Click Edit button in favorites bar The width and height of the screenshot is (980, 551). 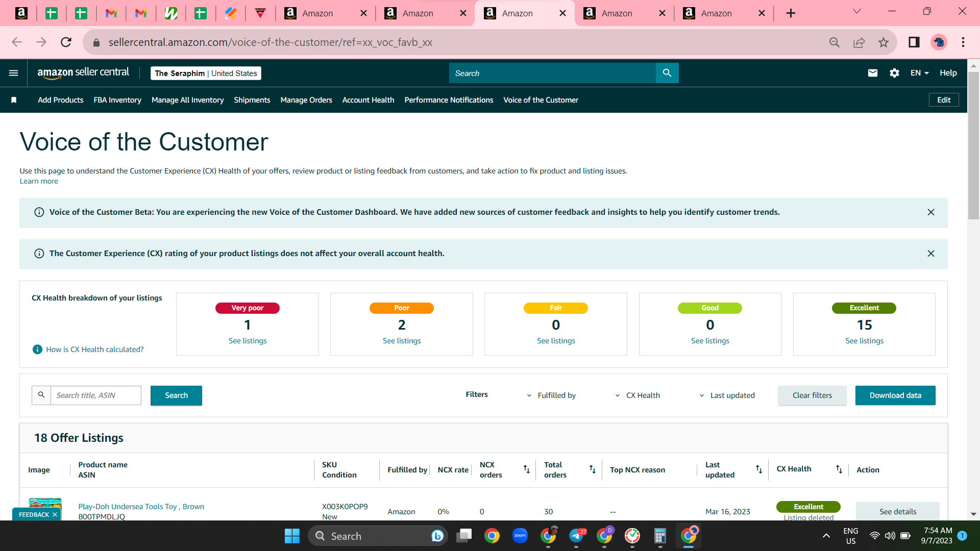point(944,100)
